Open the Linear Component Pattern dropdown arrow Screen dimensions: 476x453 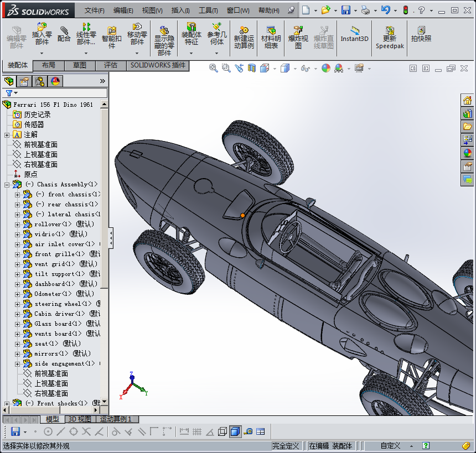point(86,54)
